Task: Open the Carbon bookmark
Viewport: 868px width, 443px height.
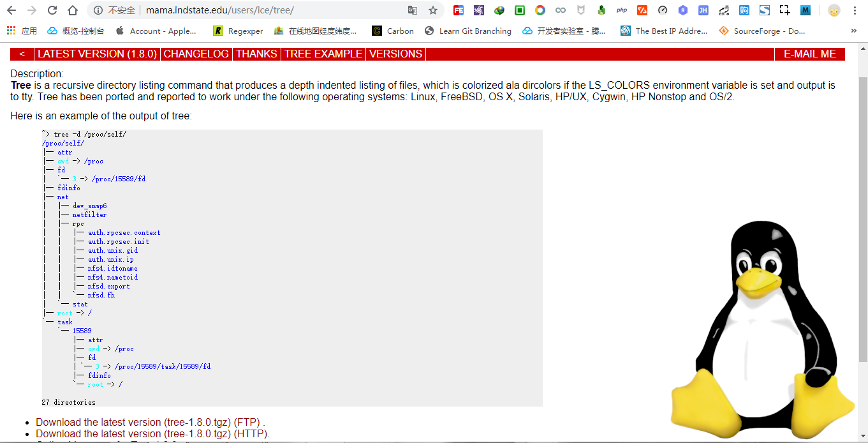Action: [x=393, y=31]
